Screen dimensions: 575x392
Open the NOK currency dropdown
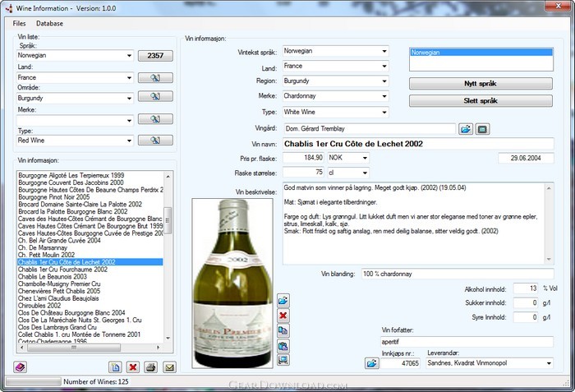(365, 158)
